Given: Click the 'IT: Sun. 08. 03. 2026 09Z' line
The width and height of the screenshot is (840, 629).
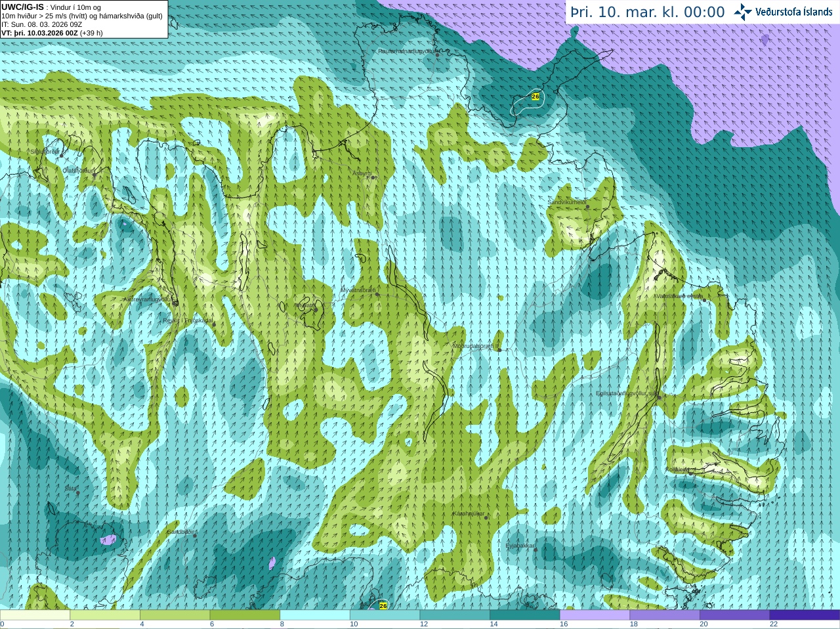Looking at the screenshot, I should [41, 24].
